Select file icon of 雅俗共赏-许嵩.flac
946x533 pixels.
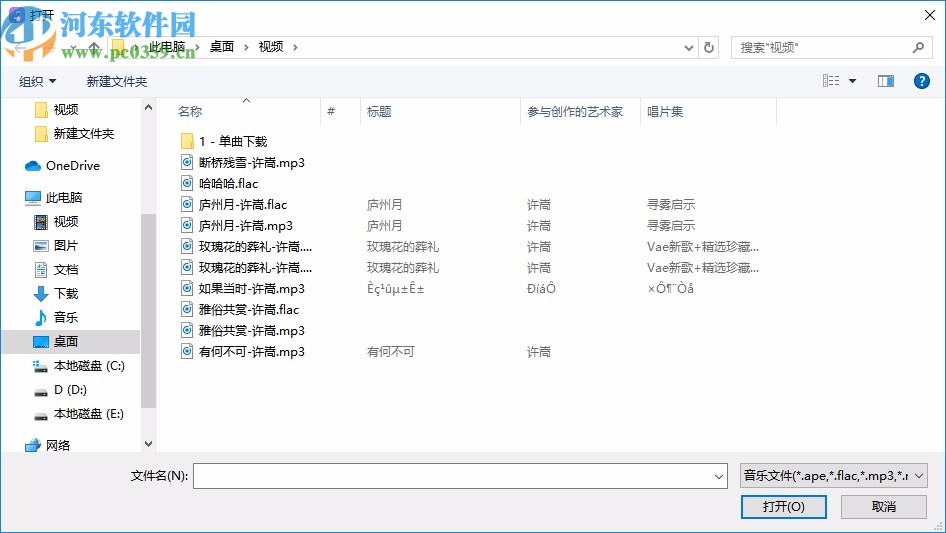187,309
